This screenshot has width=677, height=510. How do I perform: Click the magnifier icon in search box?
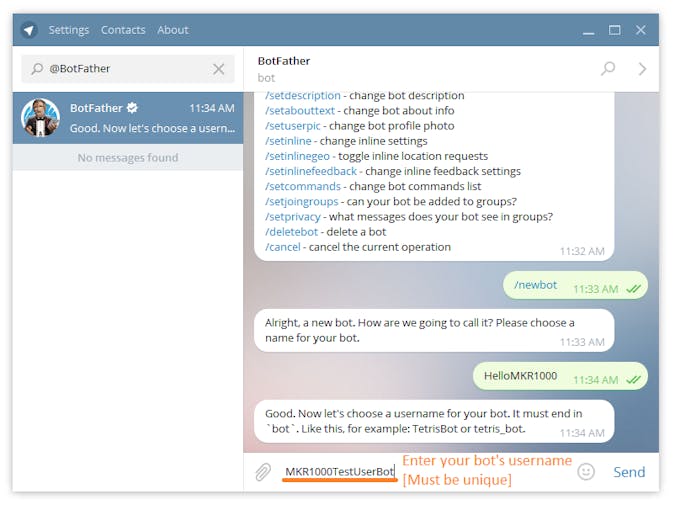[37, 69]
